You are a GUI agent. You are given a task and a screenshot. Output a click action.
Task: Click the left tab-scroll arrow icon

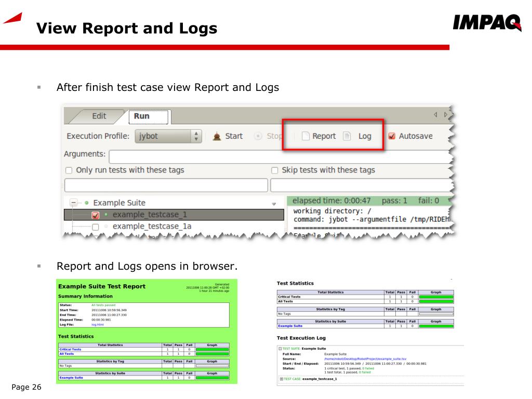click(x=436, y=115)
